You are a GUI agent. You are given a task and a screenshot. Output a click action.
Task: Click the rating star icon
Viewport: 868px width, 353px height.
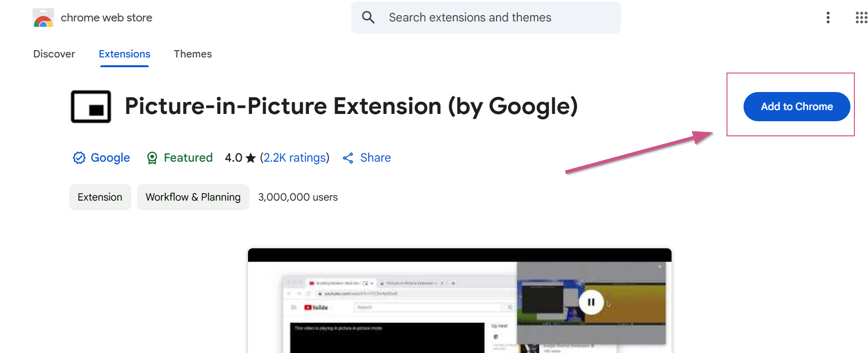250,158
